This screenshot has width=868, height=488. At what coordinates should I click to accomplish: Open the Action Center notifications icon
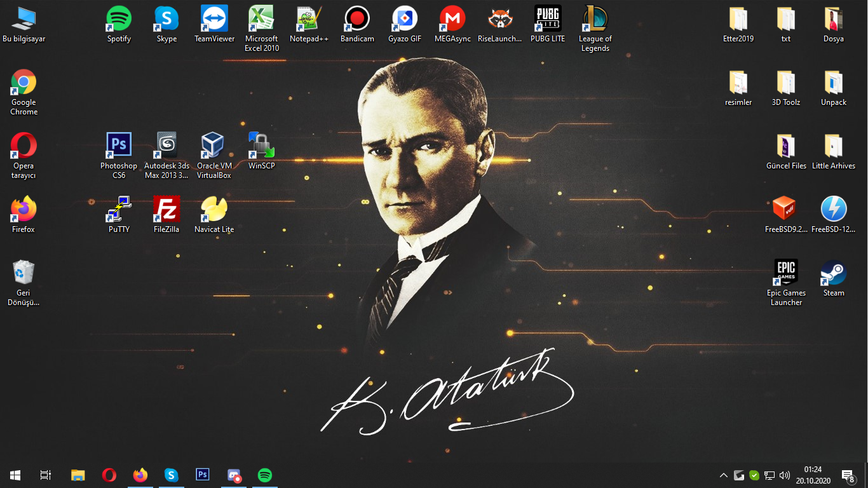tap(848, 475)
